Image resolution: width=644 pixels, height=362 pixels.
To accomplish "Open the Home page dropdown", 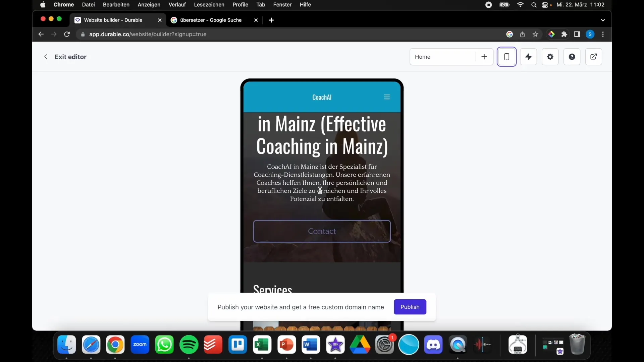I will point(443,57).
